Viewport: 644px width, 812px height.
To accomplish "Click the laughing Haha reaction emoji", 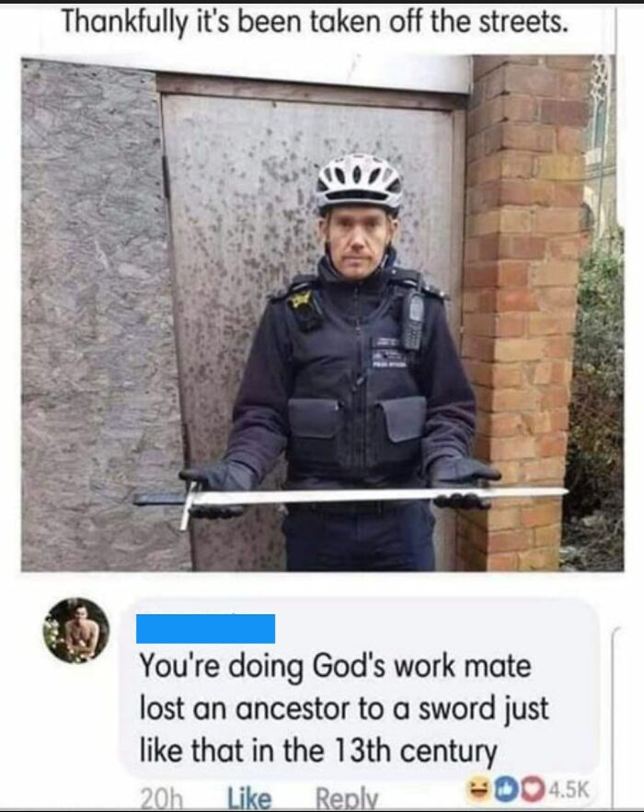I will [x=477, y=790].
